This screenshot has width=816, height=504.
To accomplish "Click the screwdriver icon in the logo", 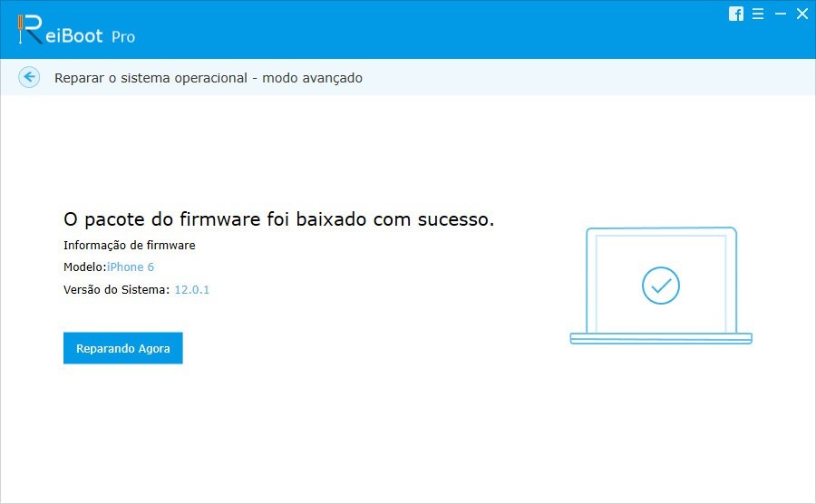I will (x=20, y=30).
